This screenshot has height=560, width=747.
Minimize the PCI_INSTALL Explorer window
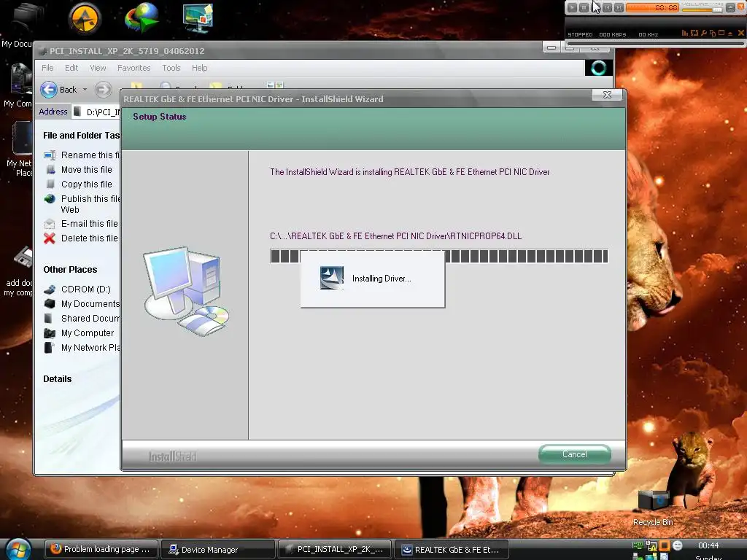[x=551, y=47]
